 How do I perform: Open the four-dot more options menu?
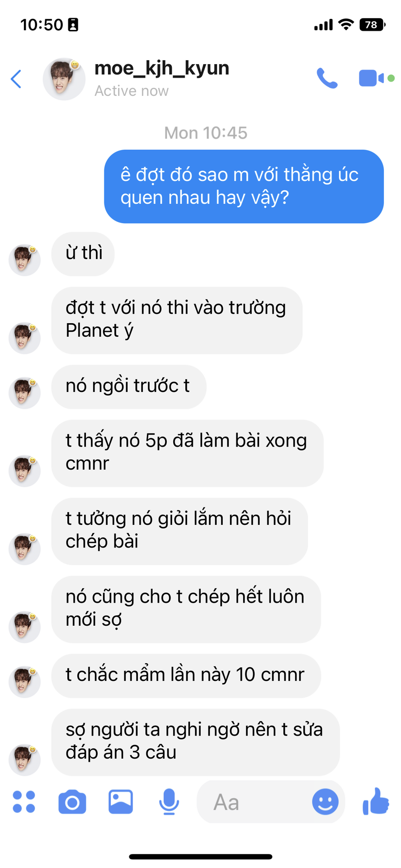click(24, 802)
